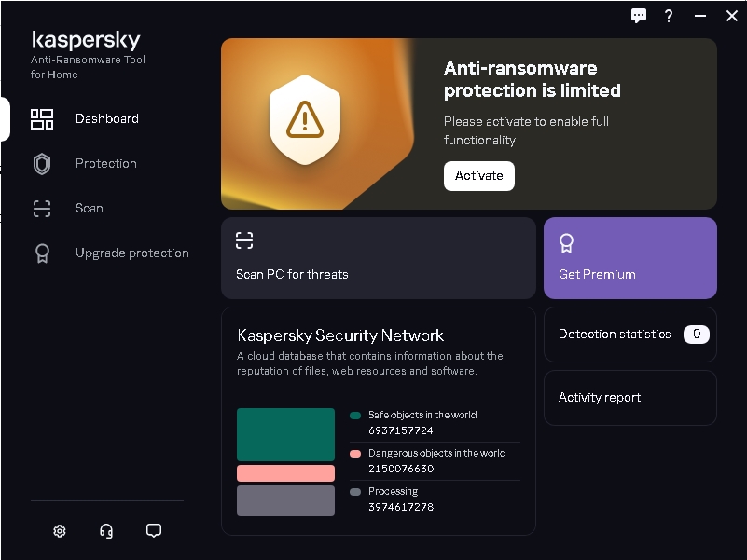
Task: View Detection statistics panel
Action: [x=630, y=335]
